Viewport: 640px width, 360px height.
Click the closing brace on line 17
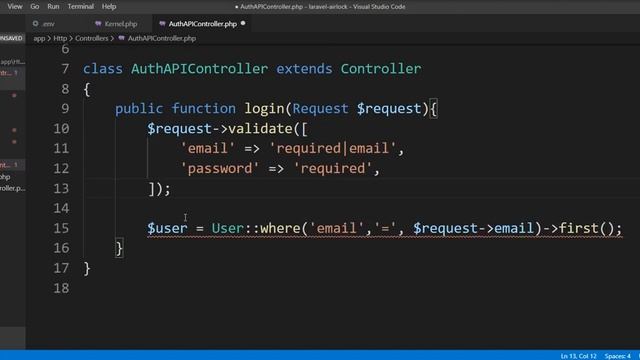tap(87, 268)
